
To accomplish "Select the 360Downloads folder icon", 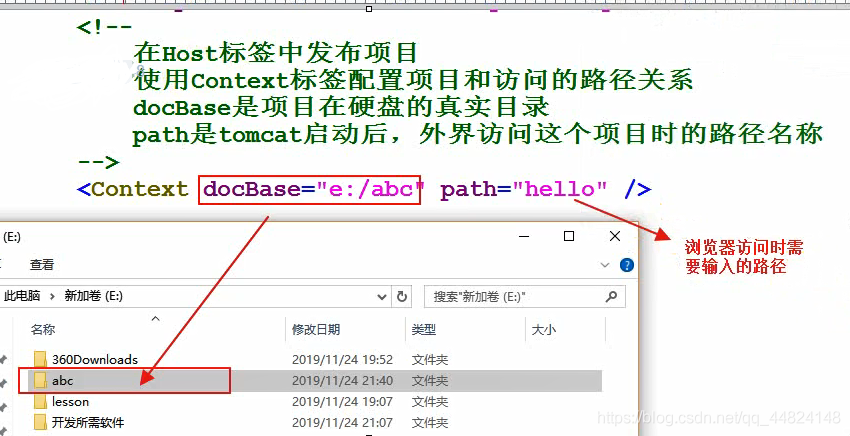I will 40,360.
